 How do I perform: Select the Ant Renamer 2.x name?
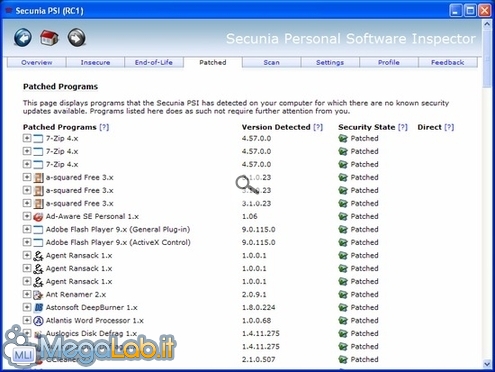click(76, 294)
